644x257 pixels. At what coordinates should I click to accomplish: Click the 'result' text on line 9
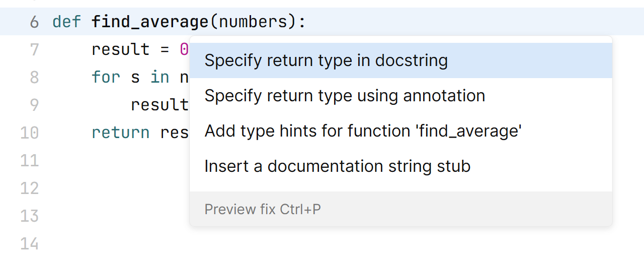(x=159, y=105)
